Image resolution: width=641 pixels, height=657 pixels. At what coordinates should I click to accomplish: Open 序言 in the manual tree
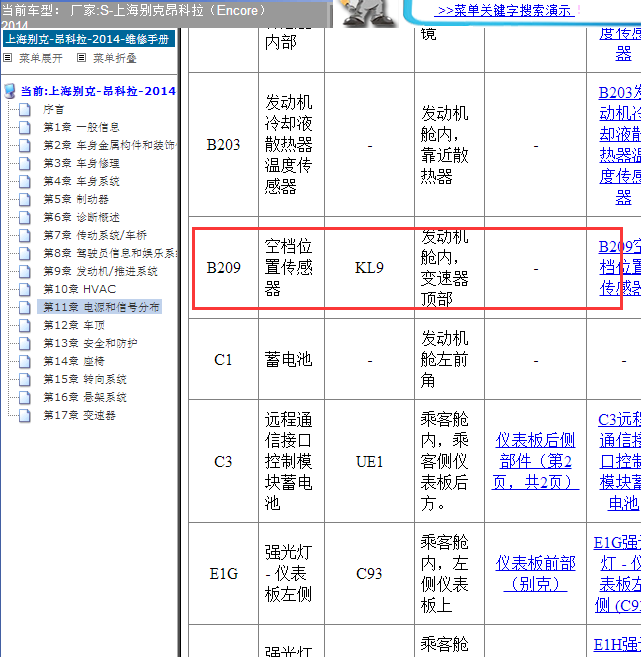54,109
